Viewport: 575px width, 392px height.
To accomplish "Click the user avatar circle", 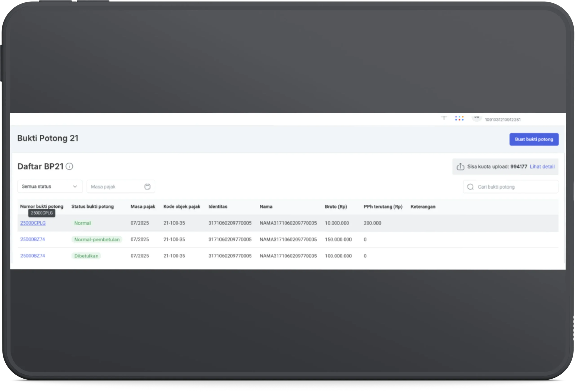I will (x=477, y=117).
